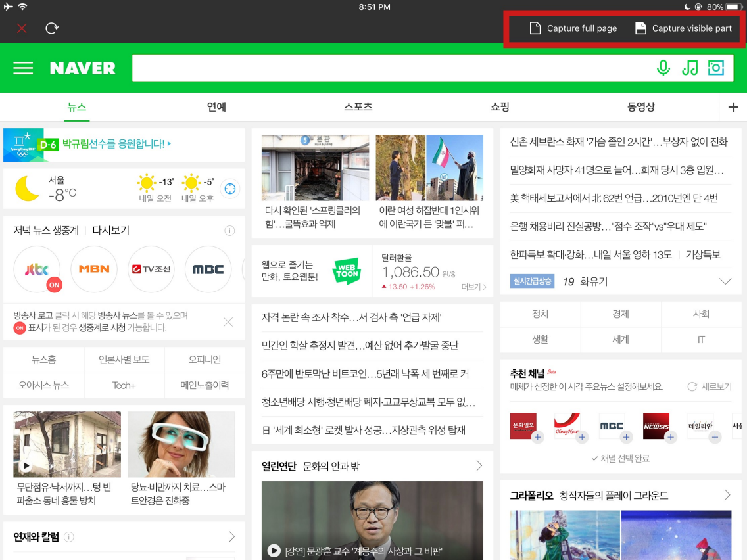747x560 pixels.
Task: Open the 서울 -8°C weather details
Action: click(46, 189)
